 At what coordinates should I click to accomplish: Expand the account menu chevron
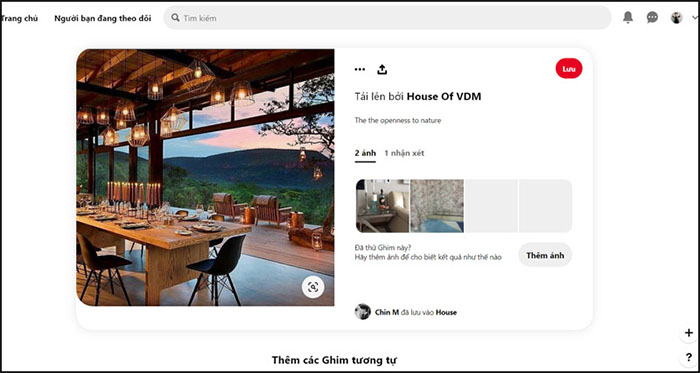pyautogui.click(x=695, y=18)
